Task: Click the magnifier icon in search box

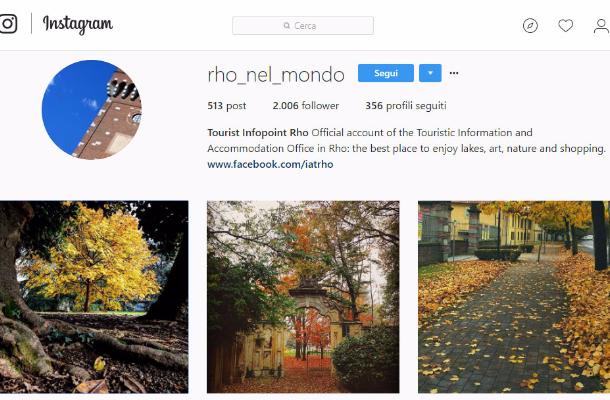Action: [287, 26]
